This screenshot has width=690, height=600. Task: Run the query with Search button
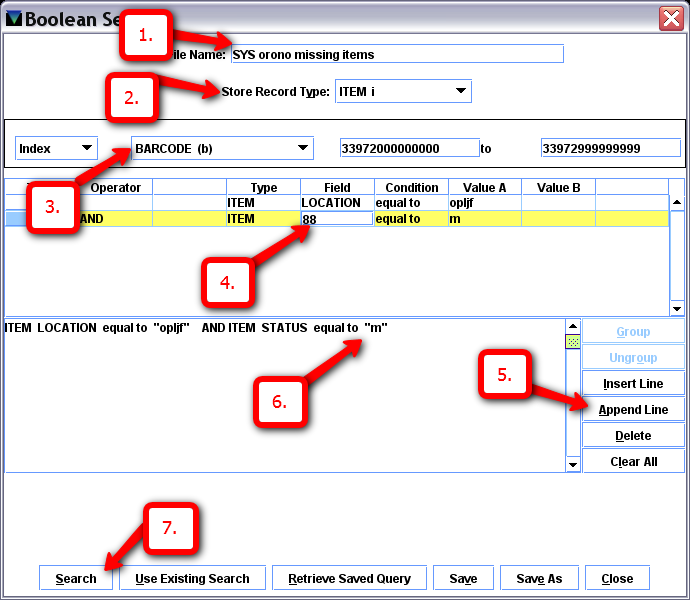(76, 579)
